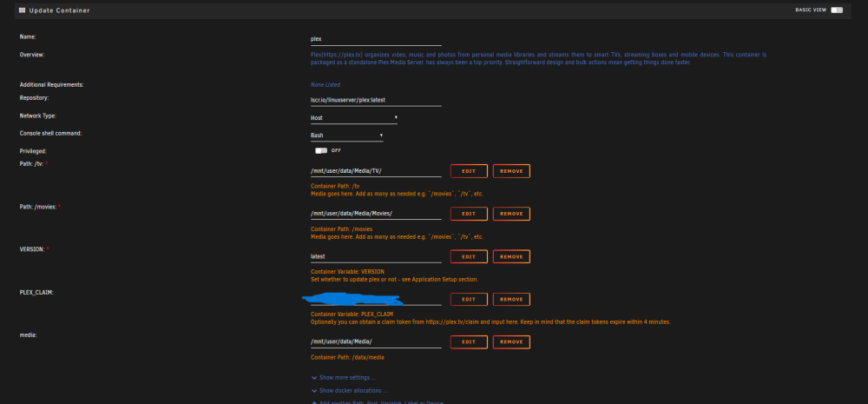Click the /tv path field /mnt/user/data/Media/TV/

376,171
